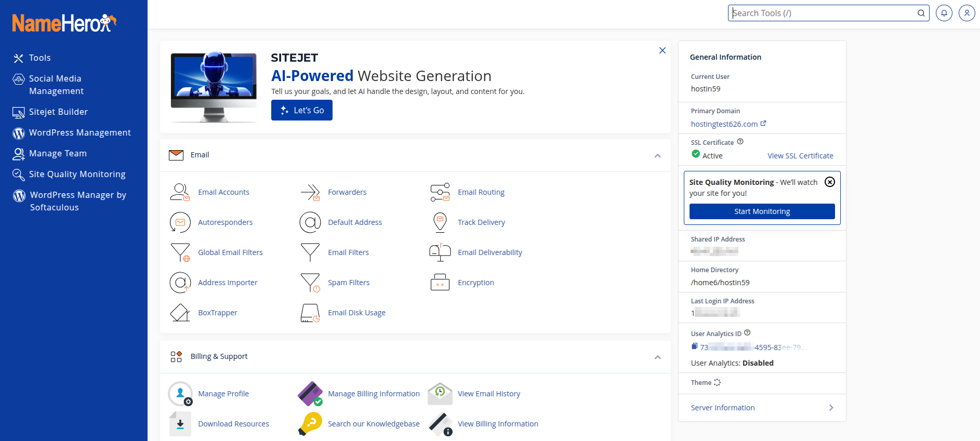Click the Let's Go button
The height and width of the screenshot is (441, 980).
tap(302, 110)
